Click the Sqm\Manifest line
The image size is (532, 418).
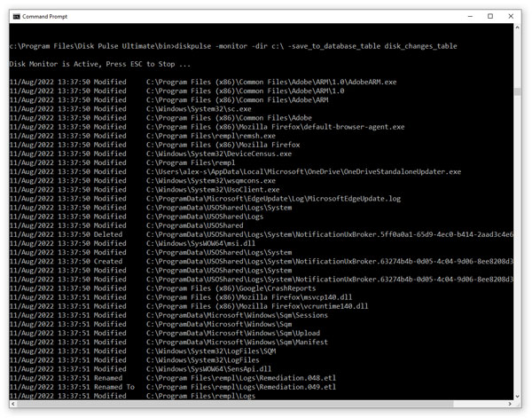(x=168, y=343)
